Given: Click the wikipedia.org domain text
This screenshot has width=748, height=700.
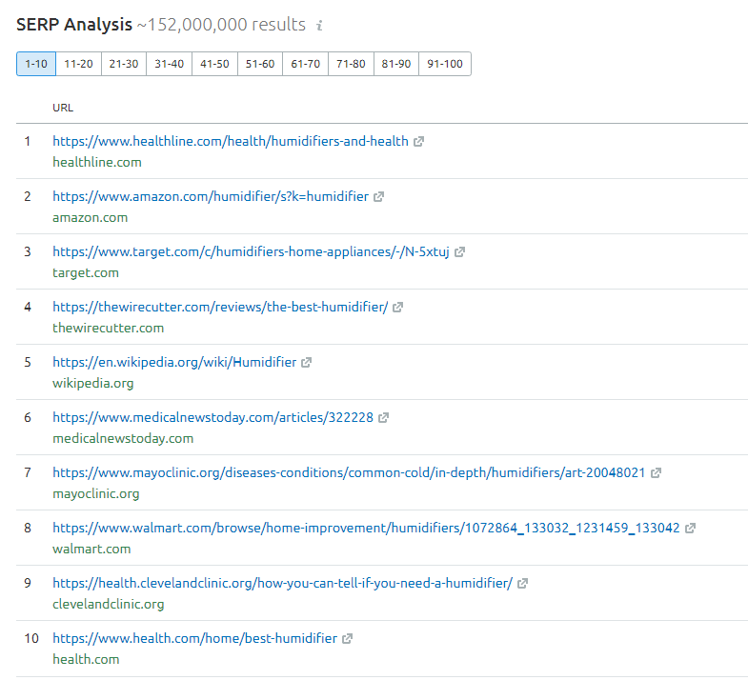Looking at the screenshot, I should [93, 384].
